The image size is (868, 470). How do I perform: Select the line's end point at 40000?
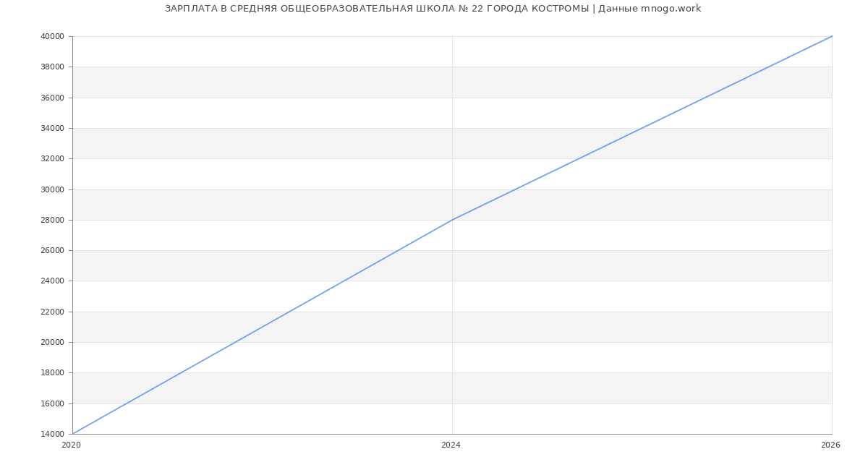pos(832,36)
